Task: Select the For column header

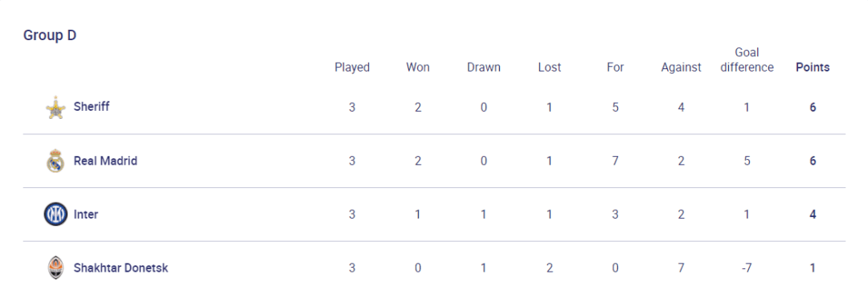Action: (x=615, y=68)
